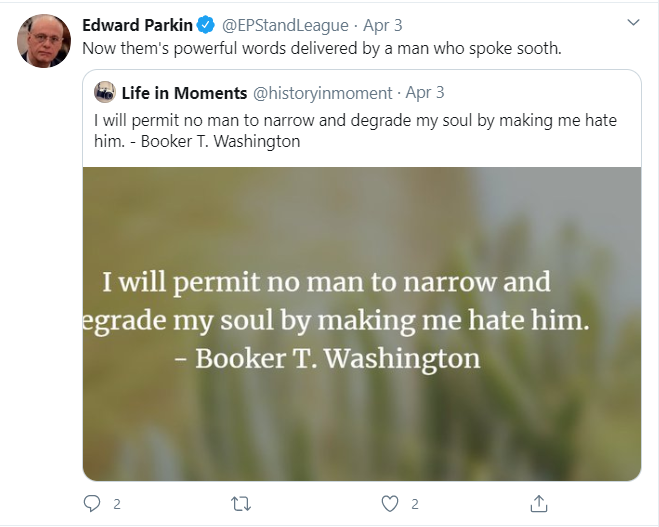
Task: Visit the @historyinmoment handle
Action: pyautogui.click(x=322, y=93)
